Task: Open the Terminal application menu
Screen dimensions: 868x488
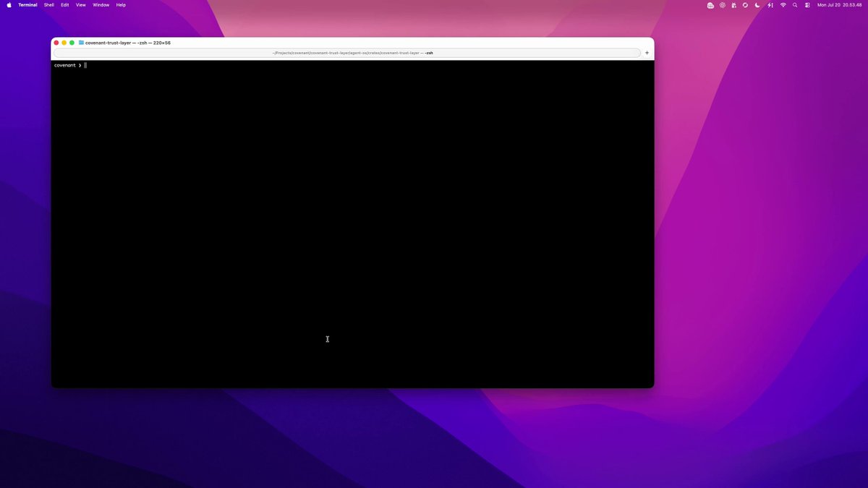Action: [27, 5]
